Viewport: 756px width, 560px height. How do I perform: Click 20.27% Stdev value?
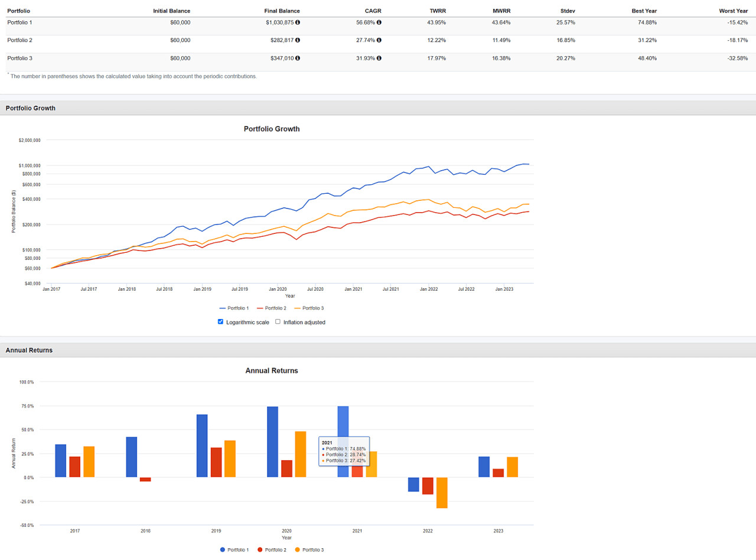point(566,58)
